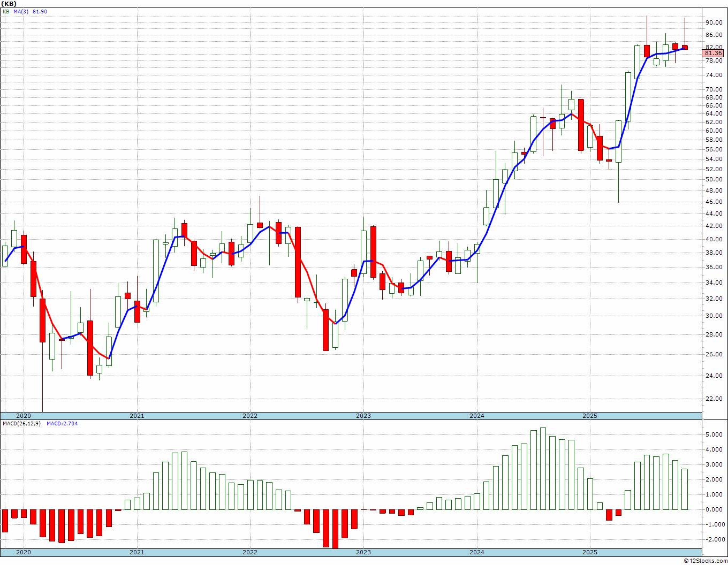
Task: Click the 0.000 MACD axis label
Action: pyautogui.click(x=714, y=510)
